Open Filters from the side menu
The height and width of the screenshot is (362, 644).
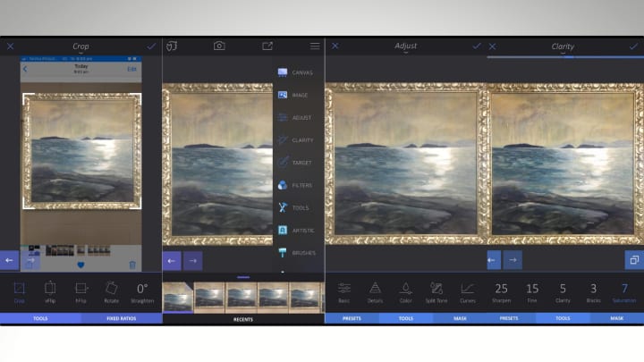pos(295,186)
